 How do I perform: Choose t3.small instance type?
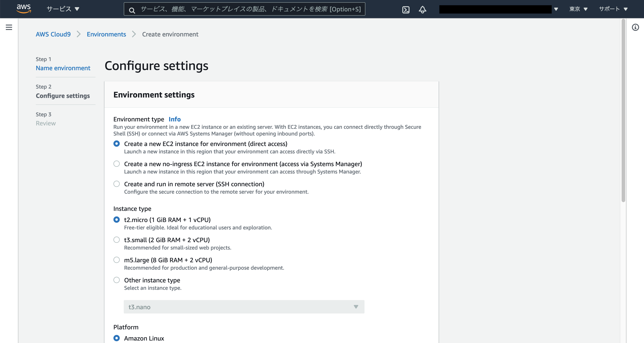coord(117,240)
